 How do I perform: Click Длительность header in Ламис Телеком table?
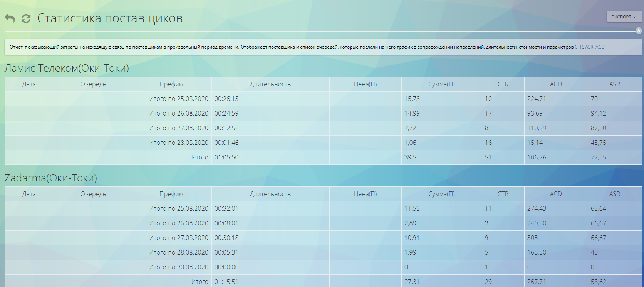point(270,84)
